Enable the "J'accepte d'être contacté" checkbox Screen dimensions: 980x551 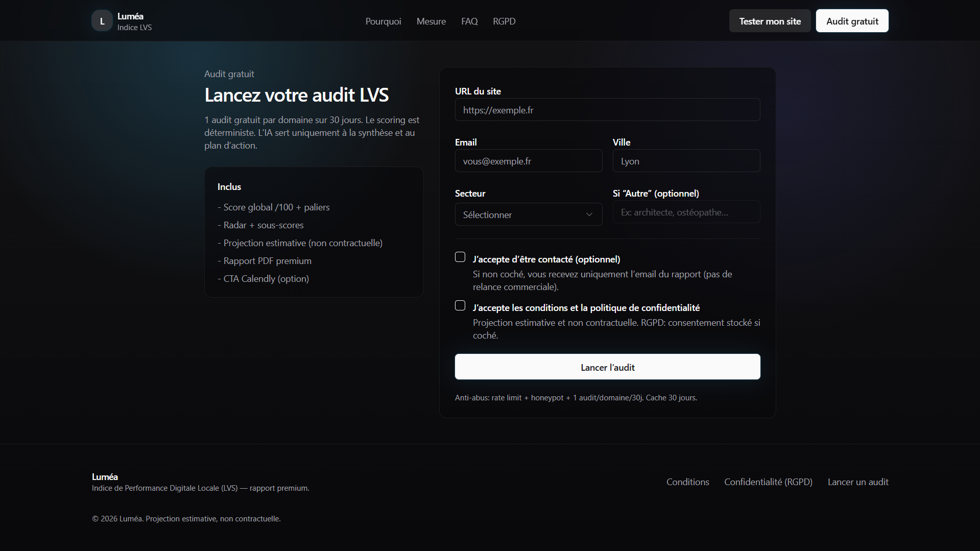(460, 257)
